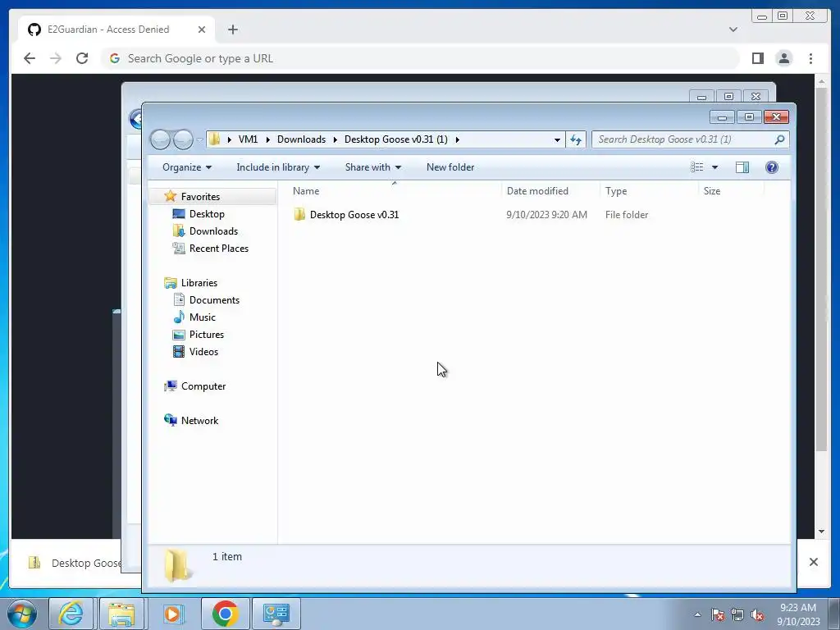The height and width of the screenshot is (630, 840).
Task: Select Libraries in navigation pane
Action: 199,283
